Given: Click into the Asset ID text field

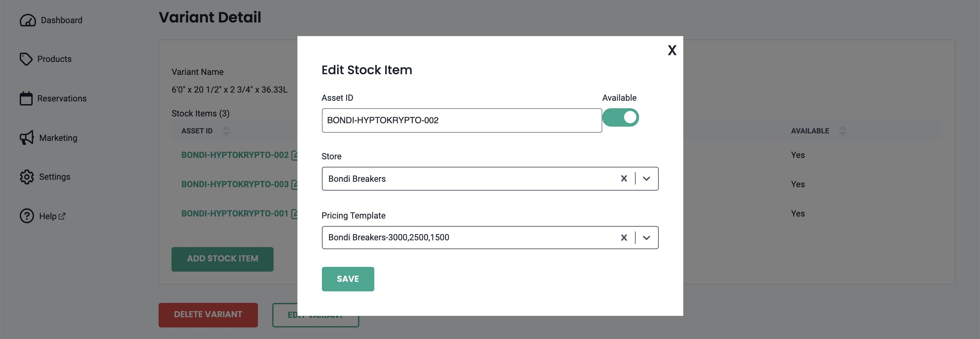Looking at the screenshot, I should (x=461, y=120).
